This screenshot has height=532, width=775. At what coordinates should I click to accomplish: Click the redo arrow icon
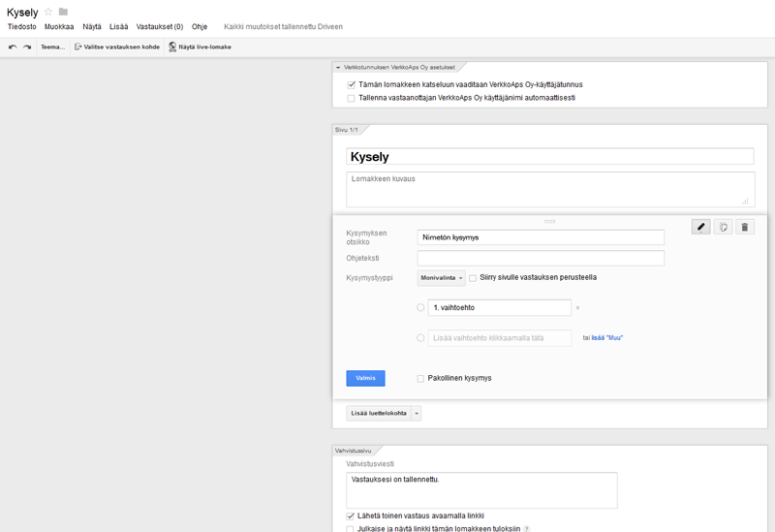coord(27,47)
